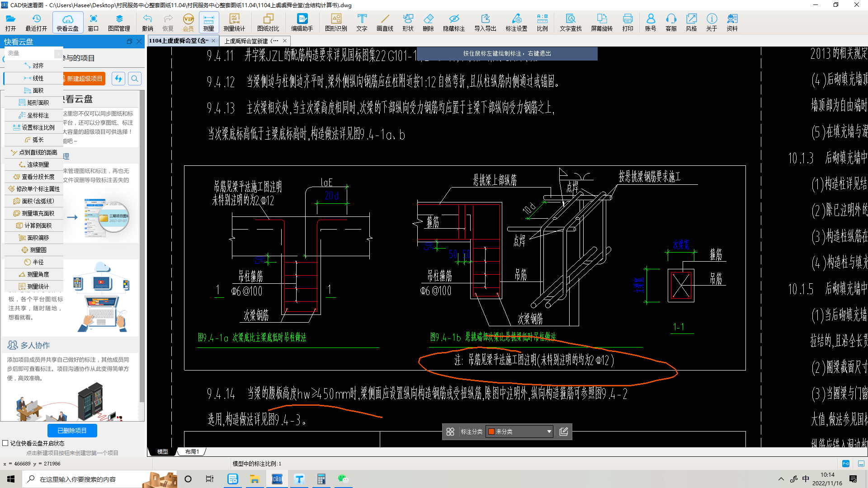Open the 形状 shapes tool
The image size is (868, 488).
coord(408,22)
